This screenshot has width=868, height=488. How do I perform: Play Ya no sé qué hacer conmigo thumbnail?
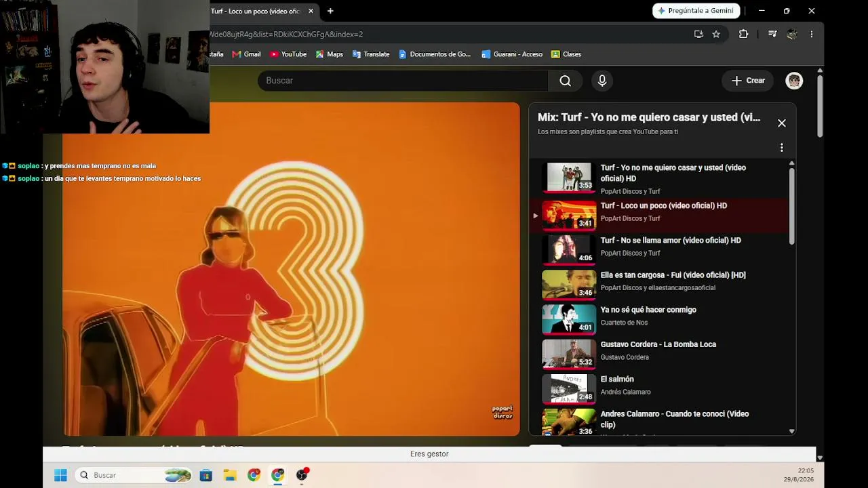pyautogui.click(x=569, y=319)
